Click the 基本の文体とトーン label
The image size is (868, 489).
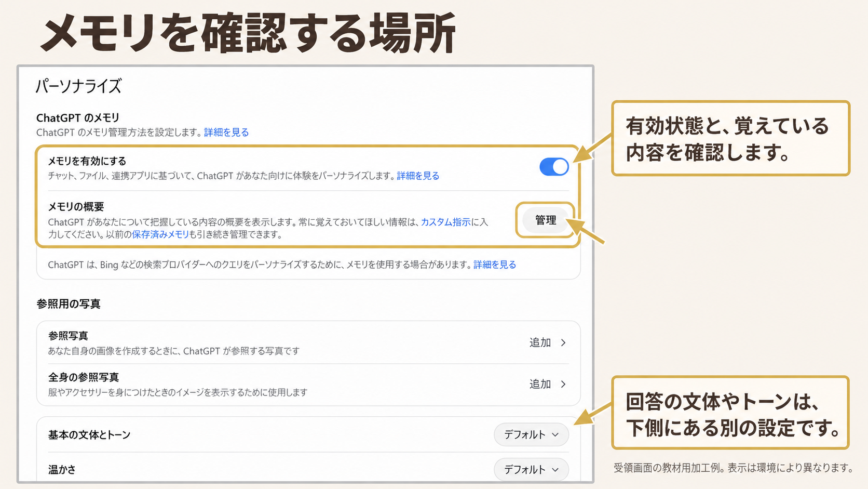click(x=89, y=435)
